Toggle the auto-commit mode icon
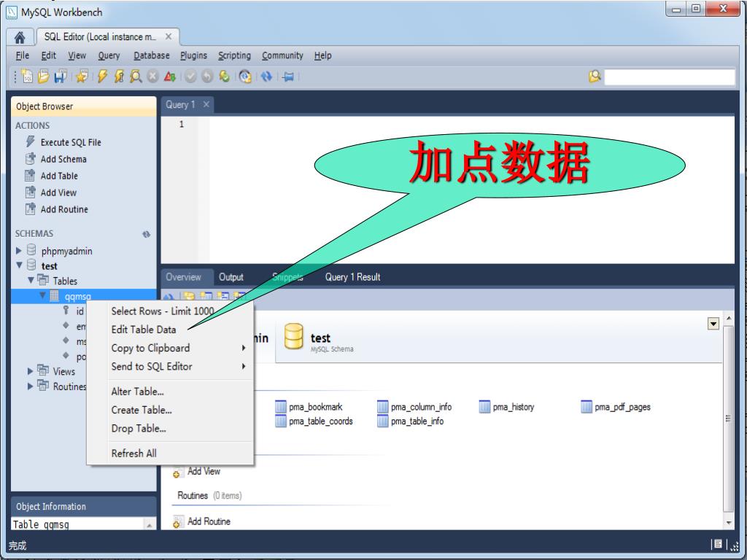Image resolution: width=747 pixels, height=560 pixels. (224, 76)
